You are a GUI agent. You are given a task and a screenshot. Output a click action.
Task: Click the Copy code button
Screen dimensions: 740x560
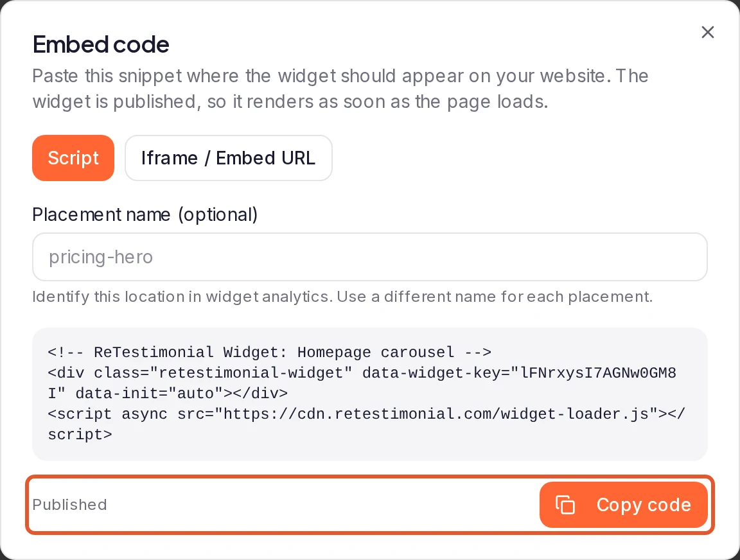[624, 505]
